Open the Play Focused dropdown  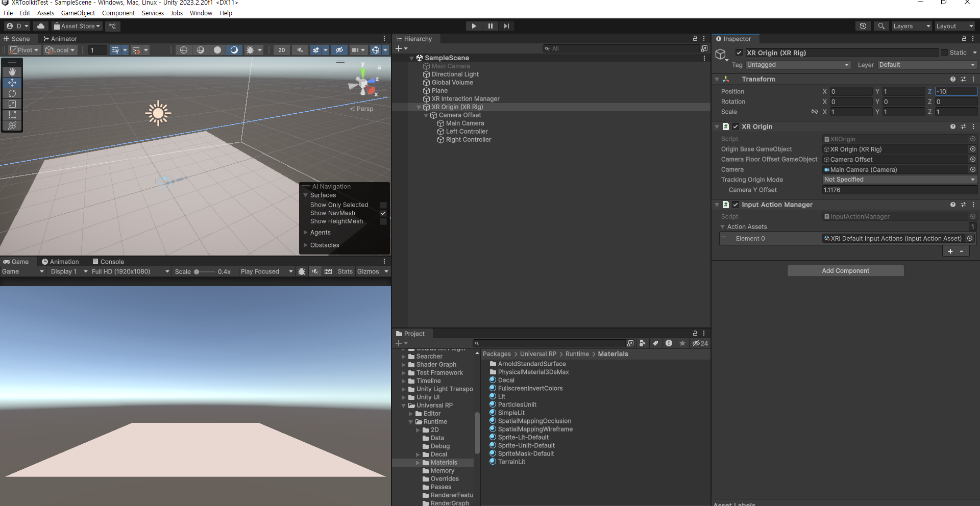click(x=266, y=271)
